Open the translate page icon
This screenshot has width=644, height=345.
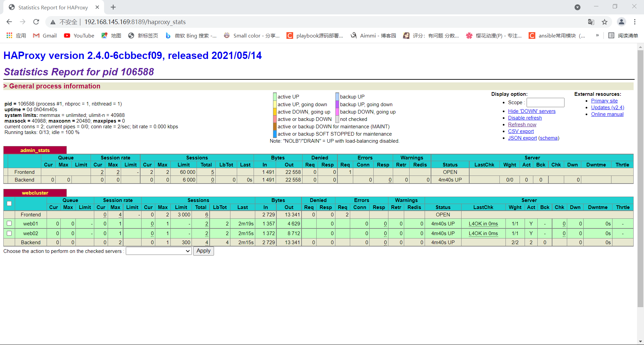click(x=591, y=22)
